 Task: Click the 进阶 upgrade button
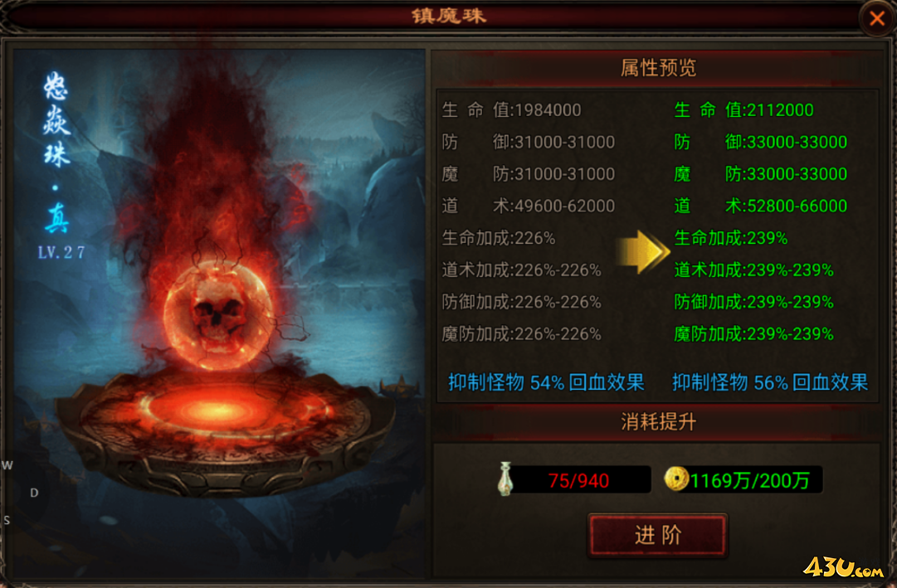click(658, 536)
